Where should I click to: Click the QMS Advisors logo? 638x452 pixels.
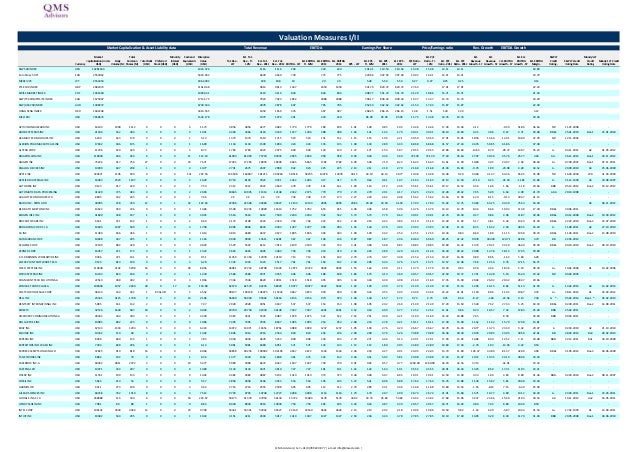(x=56, y=11)
